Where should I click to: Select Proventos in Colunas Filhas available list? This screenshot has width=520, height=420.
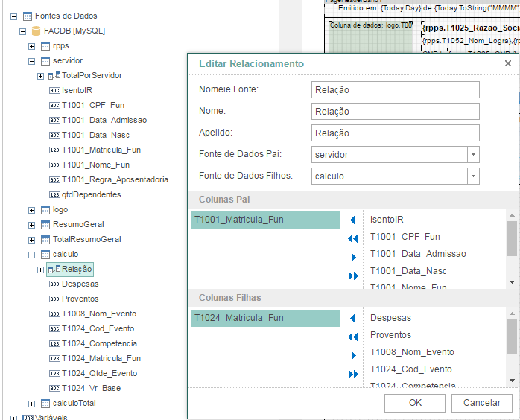tap(390, 335)
